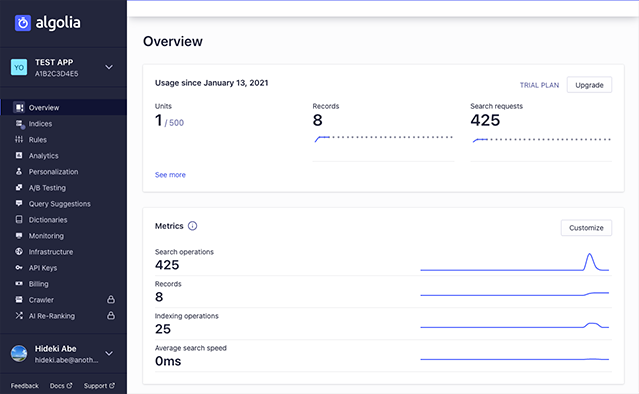Viewport: 639px width, 394px height.
Task: Open the Feedback link
Action: 24,385
